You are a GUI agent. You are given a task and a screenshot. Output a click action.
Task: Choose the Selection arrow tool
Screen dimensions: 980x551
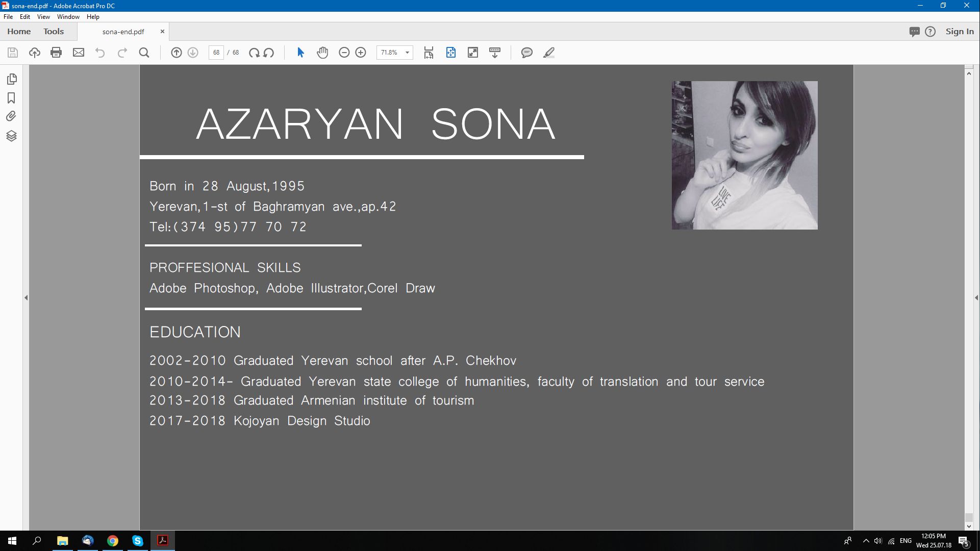click(300, 53)
